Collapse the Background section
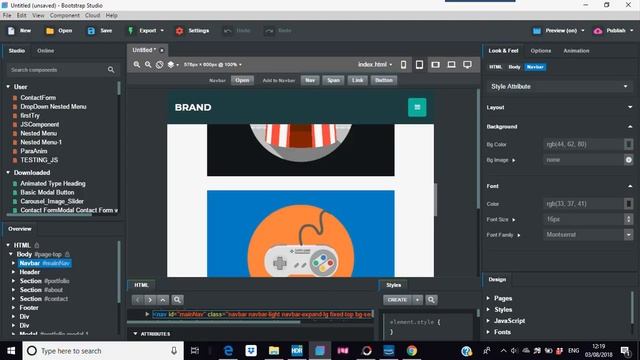 click(x=630, y=127)
